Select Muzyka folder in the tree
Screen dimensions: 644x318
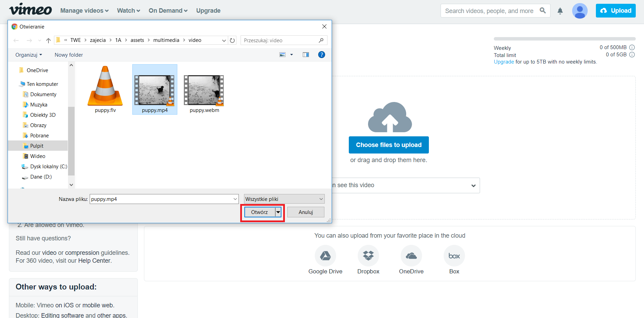point(38,105)
